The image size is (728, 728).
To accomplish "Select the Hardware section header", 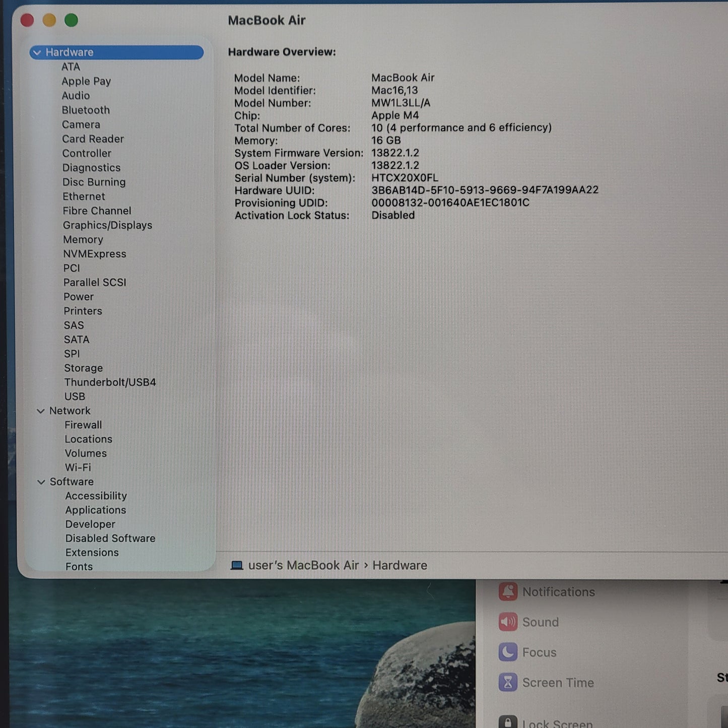I will 69,52.
